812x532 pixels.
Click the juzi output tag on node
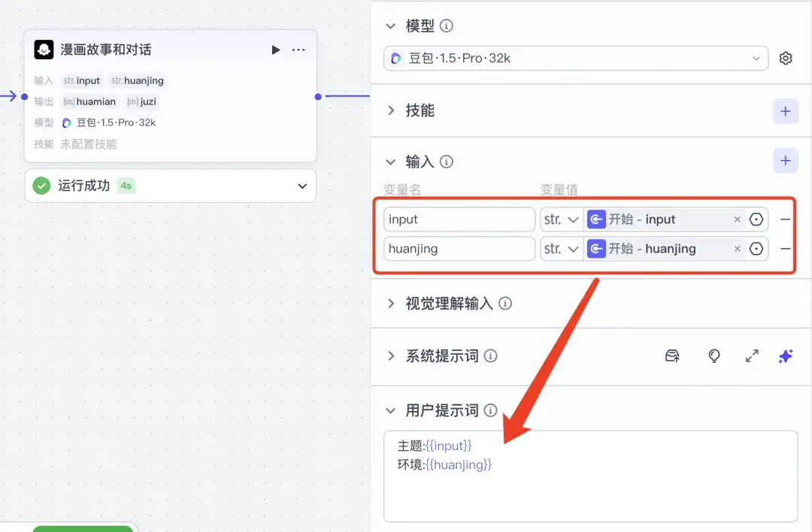(x=141, y=102)
